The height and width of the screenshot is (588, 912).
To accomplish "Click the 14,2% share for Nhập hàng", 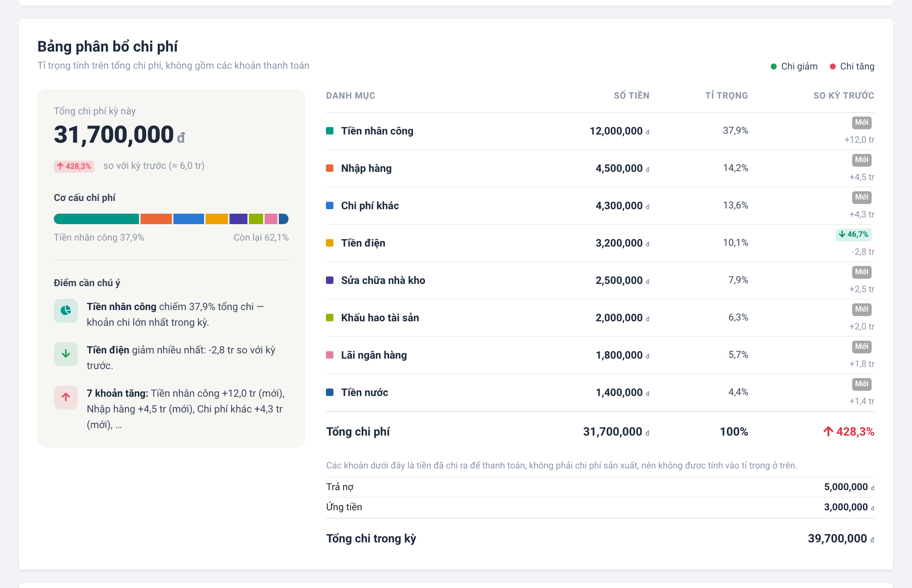I will [x=736, y=168].
